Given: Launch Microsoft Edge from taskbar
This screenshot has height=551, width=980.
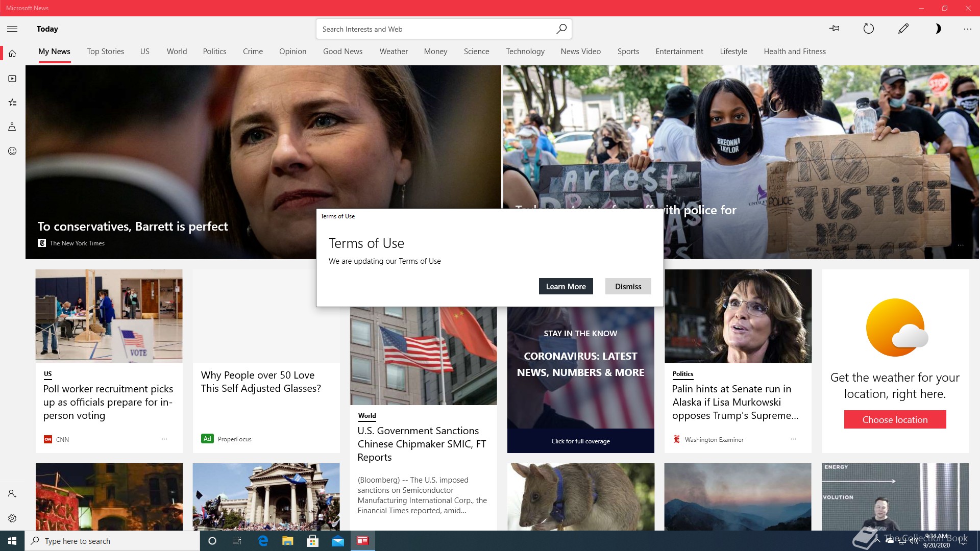Looking at the screenshot, I should pos(263,541).
